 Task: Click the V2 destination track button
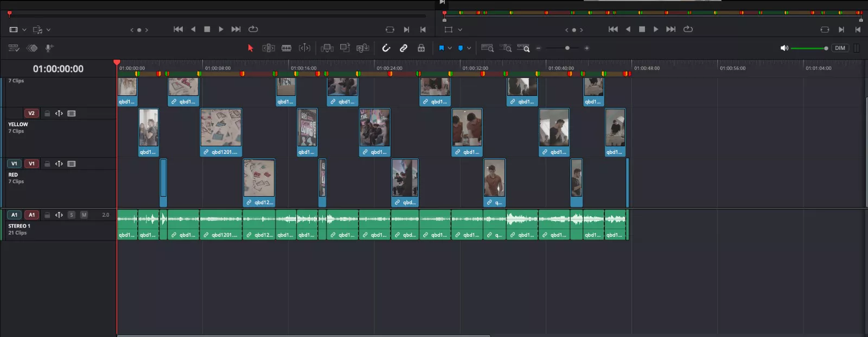[x=31, y=114]
